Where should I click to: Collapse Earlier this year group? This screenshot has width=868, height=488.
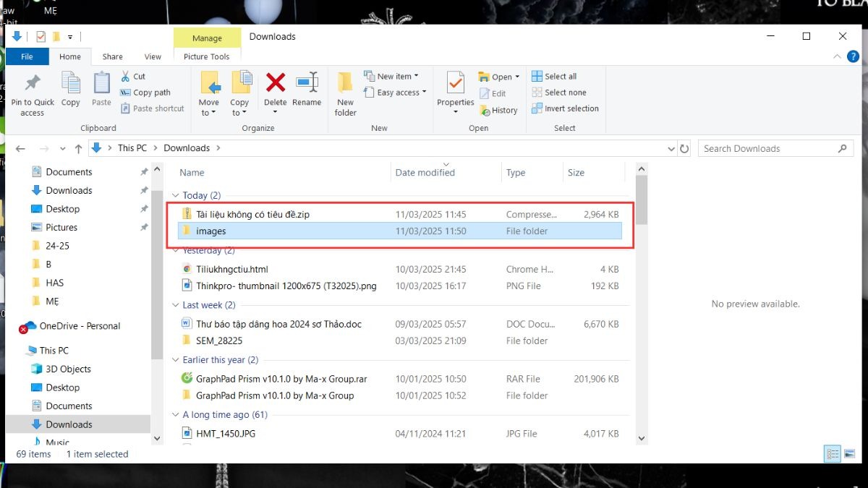[x=176, y=360]
